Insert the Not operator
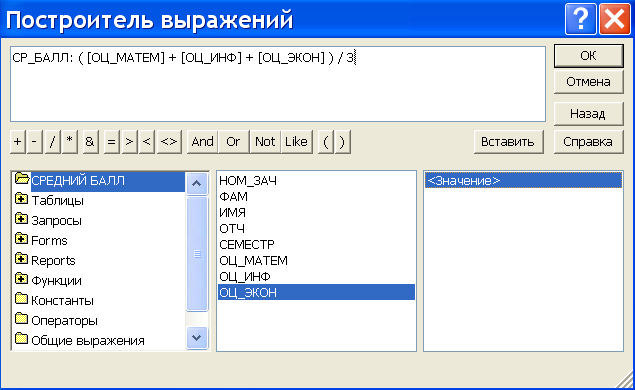Viewport: 635px width, 390px height. tap(265, 142)
